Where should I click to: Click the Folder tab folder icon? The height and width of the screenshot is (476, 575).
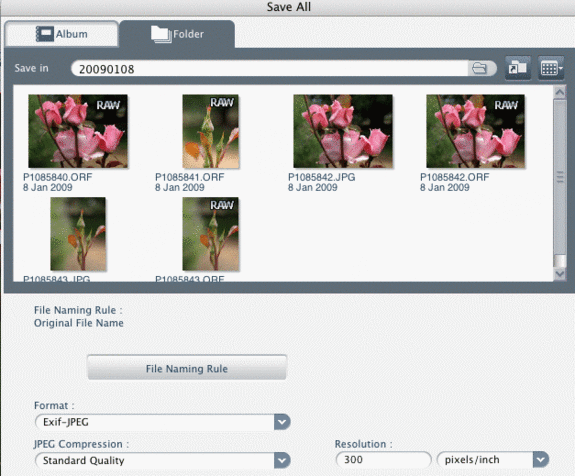[x=161, y=34]
